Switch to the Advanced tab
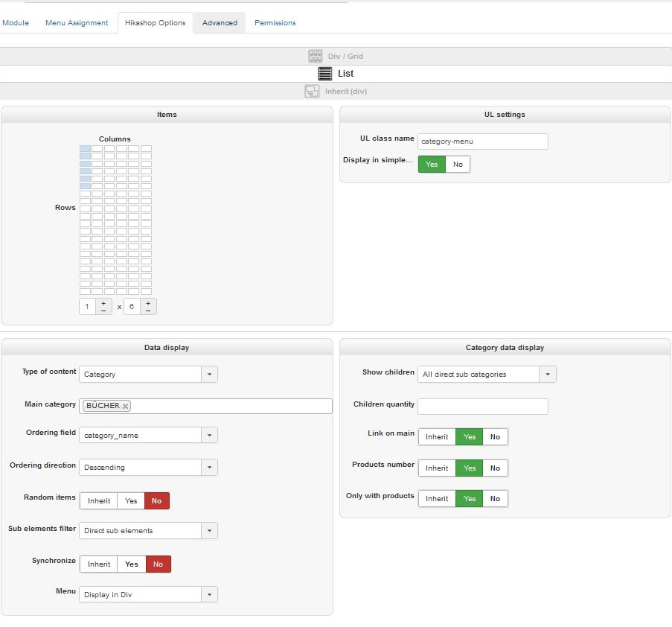The width and height of the screenshot is (672, 627). tap(220, 23)
